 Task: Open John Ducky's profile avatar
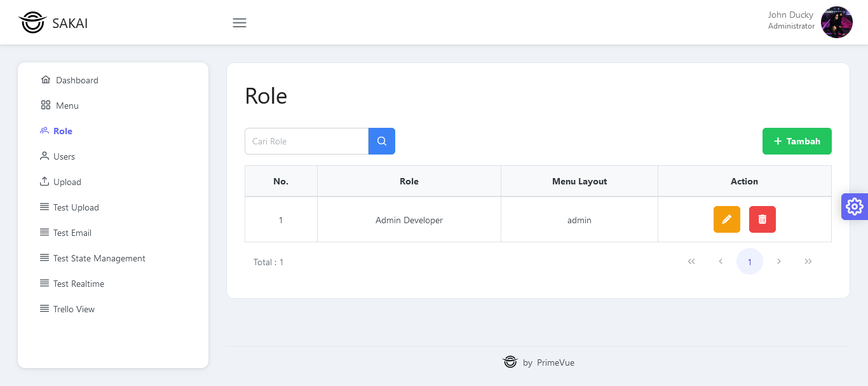[836, 22]
